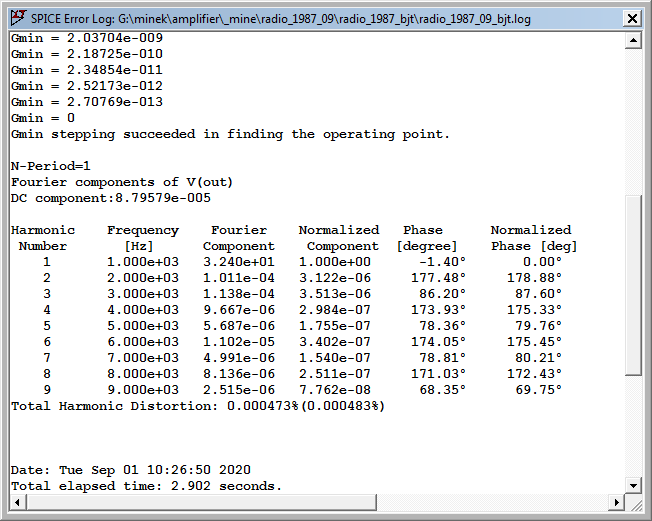Screen dimensions: 652x521
Task: Click the 'Frequency [Hz]' column header
Action: (x=143, y=238)
